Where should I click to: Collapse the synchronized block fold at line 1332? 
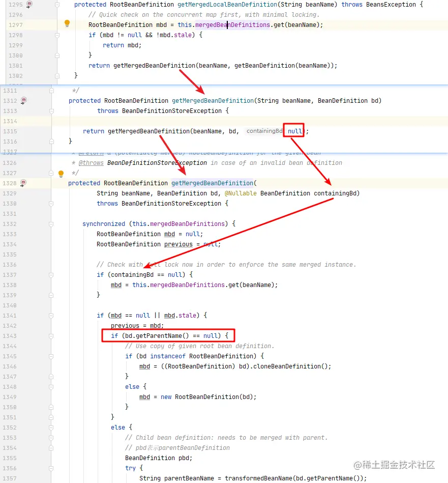click(51, 224)
